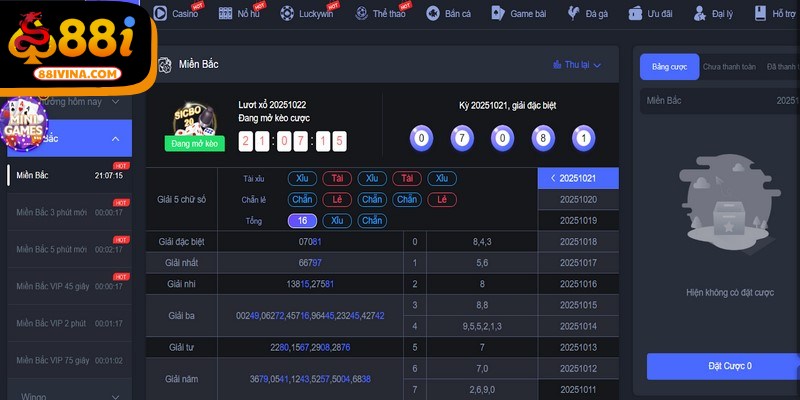The width and height of the screenshot is (800, 400).
Task: Select the highlighted Tổng 16 pill
Action: pos(302,220)
